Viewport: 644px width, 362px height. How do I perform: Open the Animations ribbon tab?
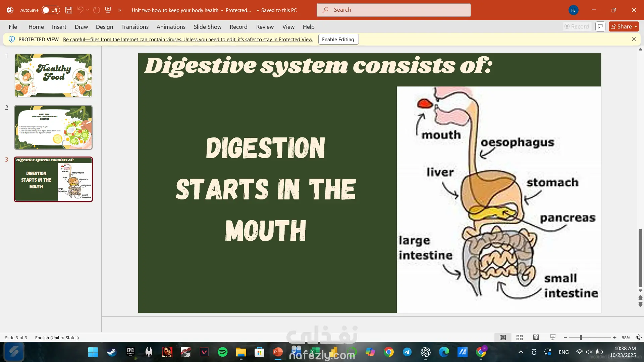point(171,27)
